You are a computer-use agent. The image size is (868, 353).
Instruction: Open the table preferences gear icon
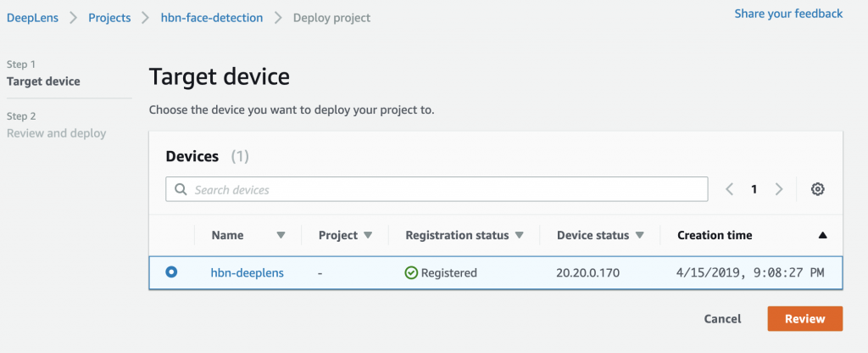pos(818,189)
